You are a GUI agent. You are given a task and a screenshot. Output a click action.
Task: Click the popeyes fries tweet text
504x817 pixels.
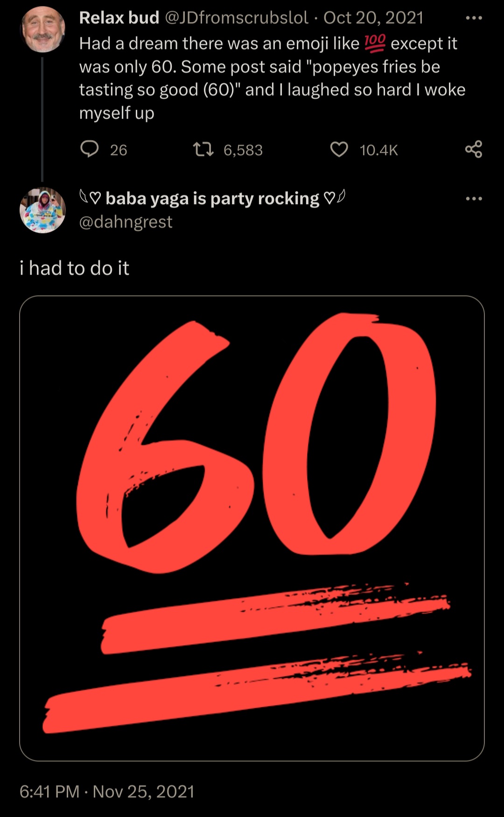point(273,78)
